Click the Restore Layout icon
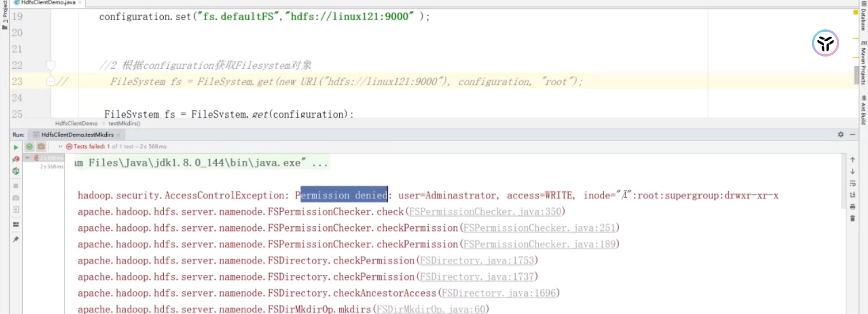 coord(16,224)
